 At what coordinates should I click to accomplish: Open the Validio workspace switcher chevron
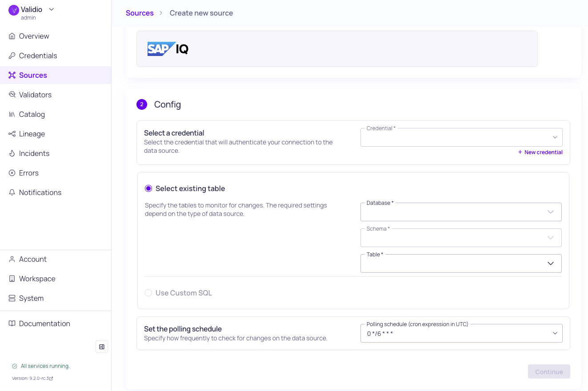click(51, 9)
